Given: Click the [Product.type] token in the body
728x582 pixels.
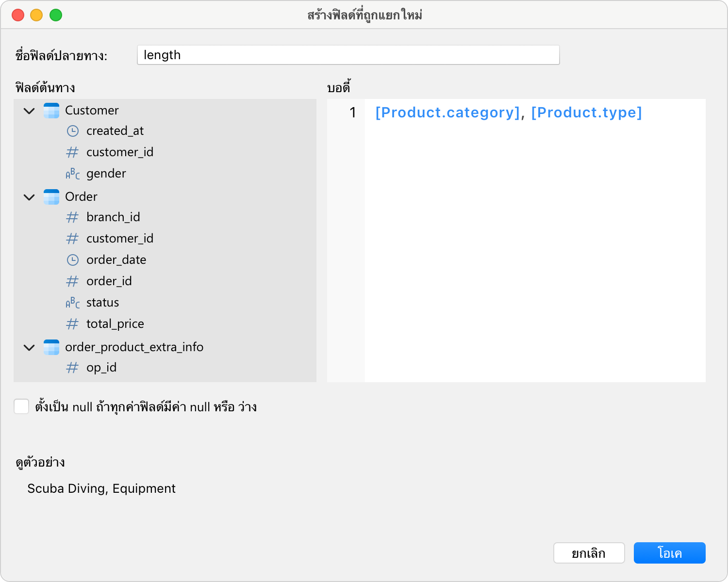Looking at the screenshot, I should pos(586,113).
